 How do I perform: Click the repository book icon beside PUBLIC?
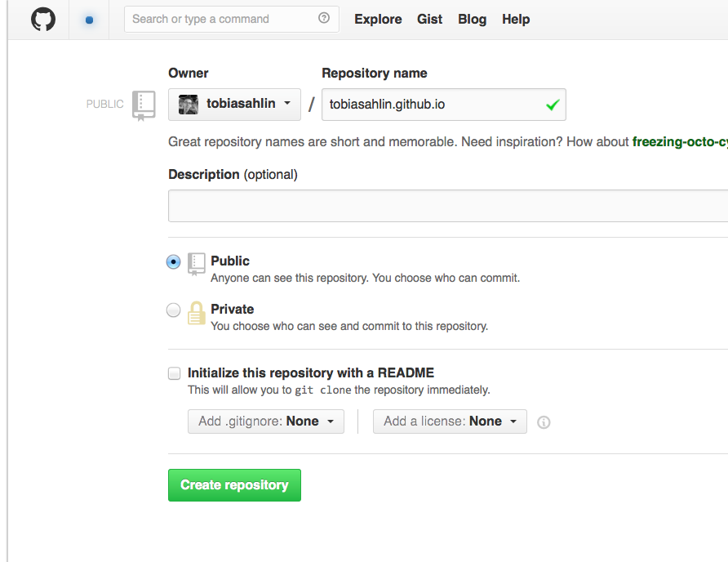click(144, 105)
